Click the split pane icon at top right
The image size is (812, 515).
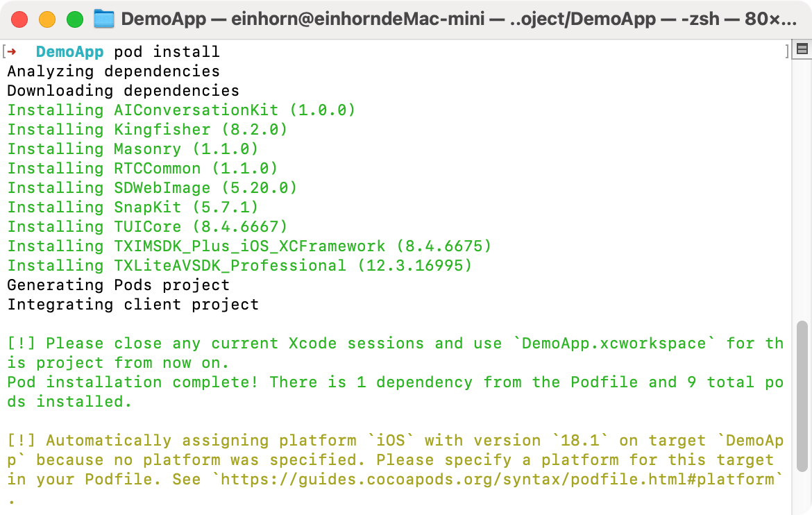coord(802,49)
